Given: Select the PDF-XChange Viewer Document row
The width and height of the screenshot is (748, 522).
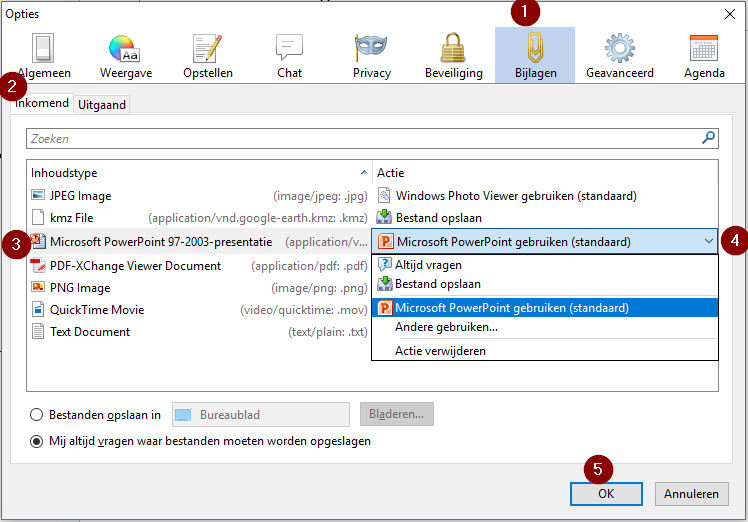Looking at the screenshot, I should 199,265.
